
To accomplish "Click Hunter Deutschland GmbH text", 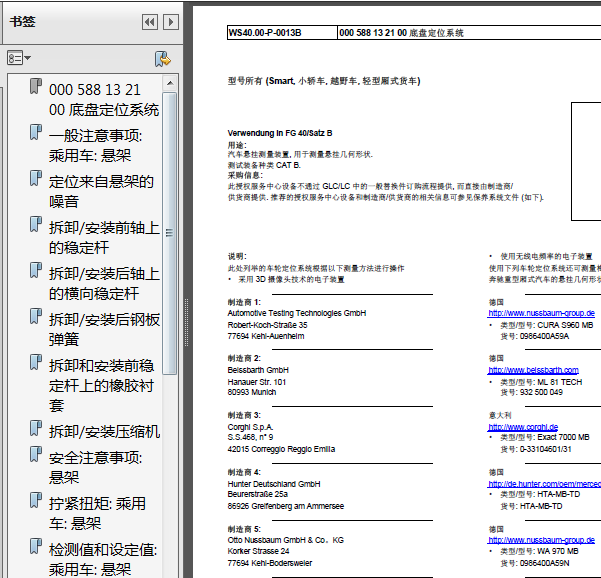I will click(x=274, y=484).
